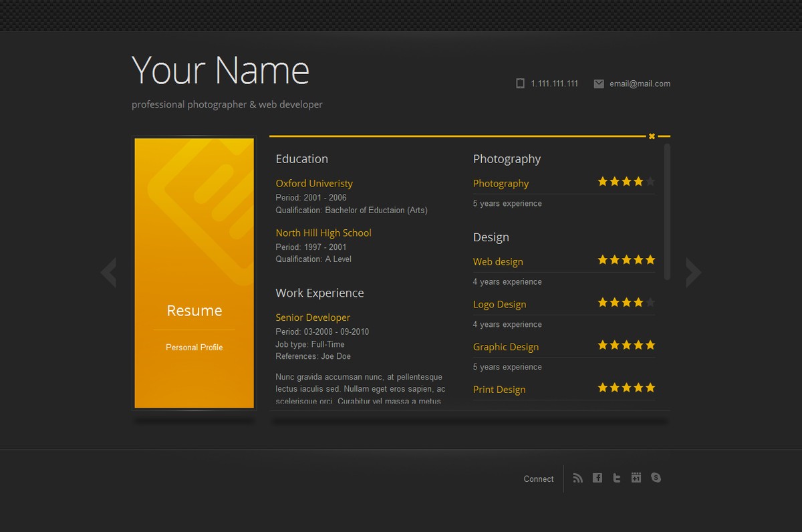Go to previous section with left arrow

click(108, 273)
